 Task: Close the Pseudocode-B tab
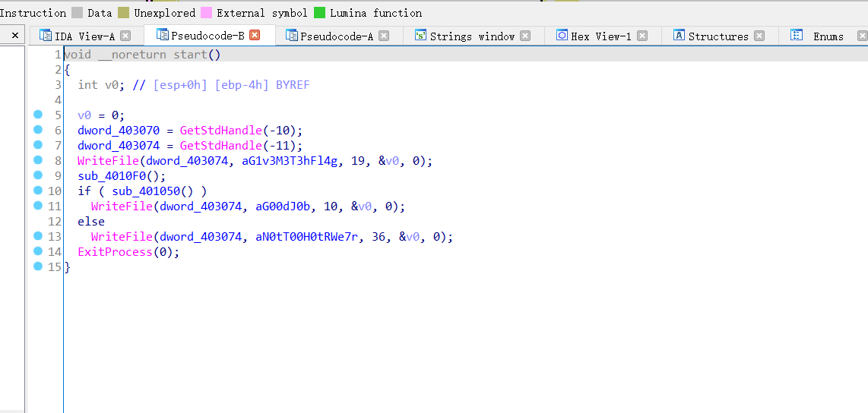(255, 36)
